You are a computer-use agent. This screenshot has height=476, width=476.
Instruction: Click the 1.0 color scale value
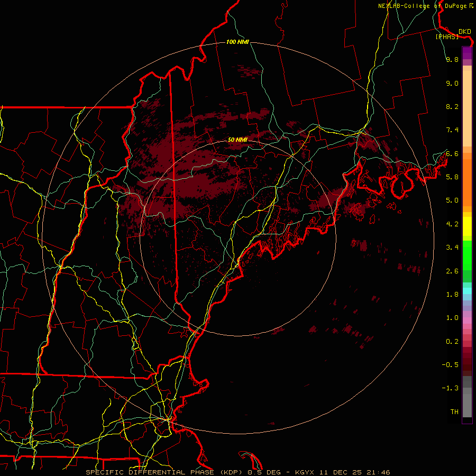tap(452, 318)
